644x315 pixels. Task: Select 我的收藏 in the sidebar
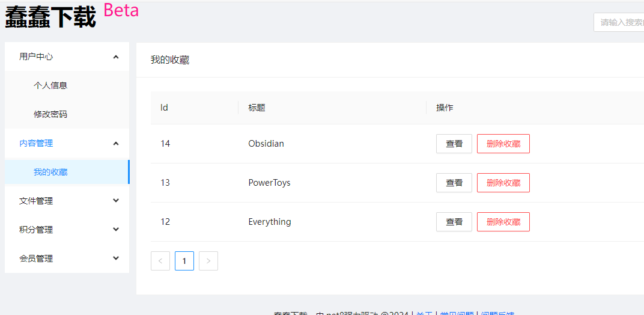(x=67, y=172)
